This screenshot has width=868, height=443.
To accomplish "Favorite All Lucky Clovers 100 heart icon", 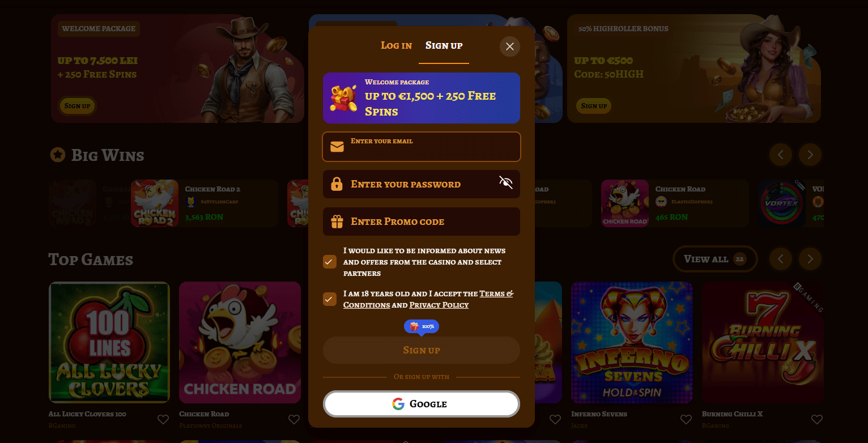I will 163,420.
